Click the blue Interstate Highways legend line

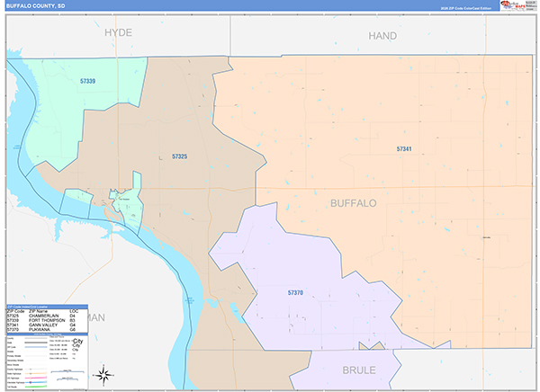(36, 382)
